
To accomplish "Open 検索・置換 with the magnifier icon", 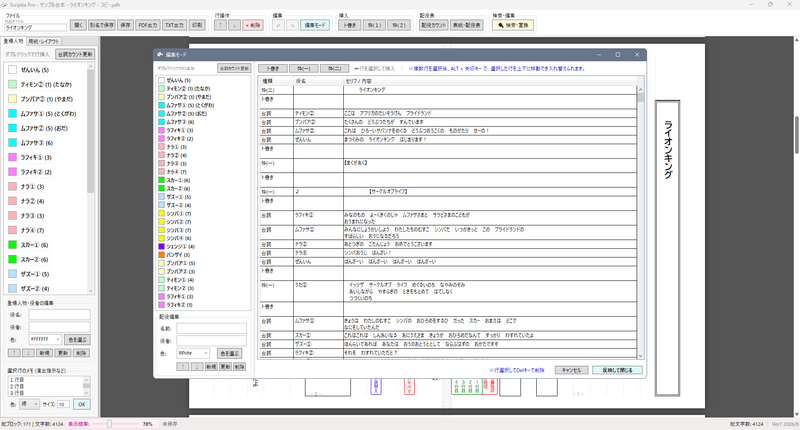I will [513, 25].
